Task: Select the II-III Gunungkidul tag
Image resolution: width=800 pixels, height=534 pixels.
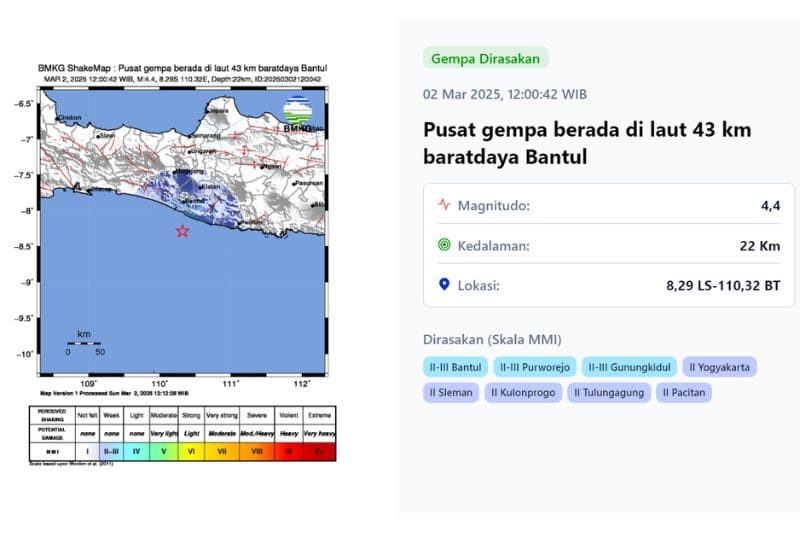Action: (629, 367)
